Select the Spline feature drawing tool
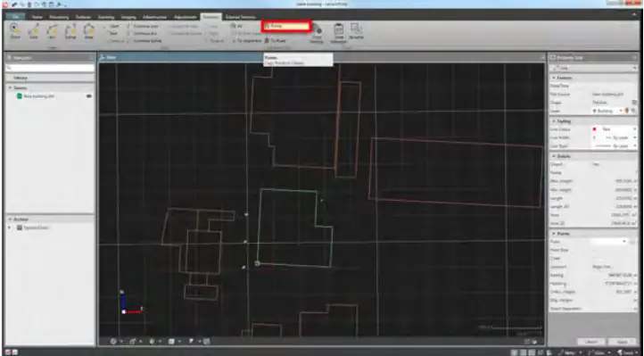644x356 pixels. pyautogui.click(x=70, y=31)
